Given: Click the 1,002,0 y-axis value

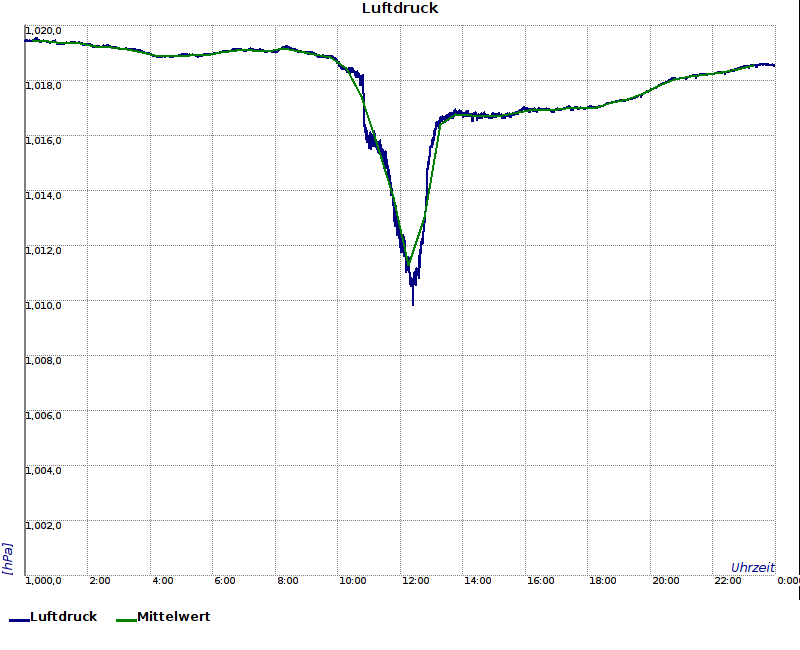Looking at the screenshot, I should coord(43,526).
